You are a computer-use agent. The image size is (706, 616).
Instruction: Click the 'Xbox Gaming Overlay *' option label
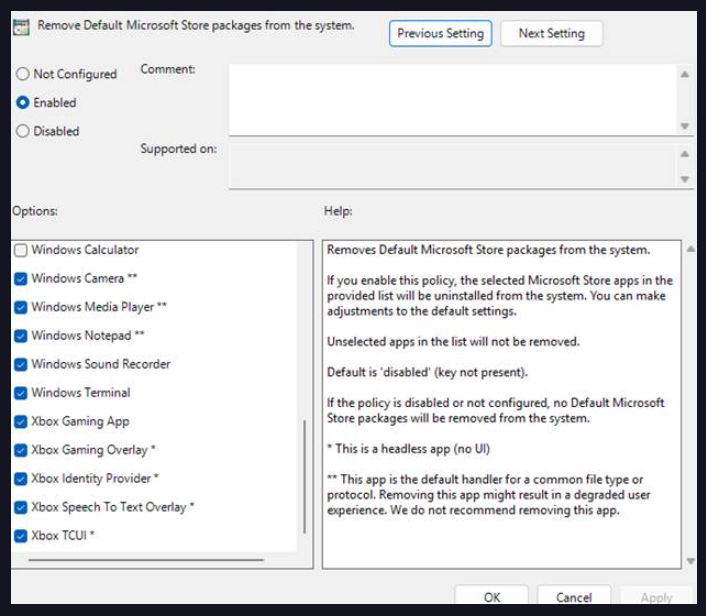tap(93, 450)
